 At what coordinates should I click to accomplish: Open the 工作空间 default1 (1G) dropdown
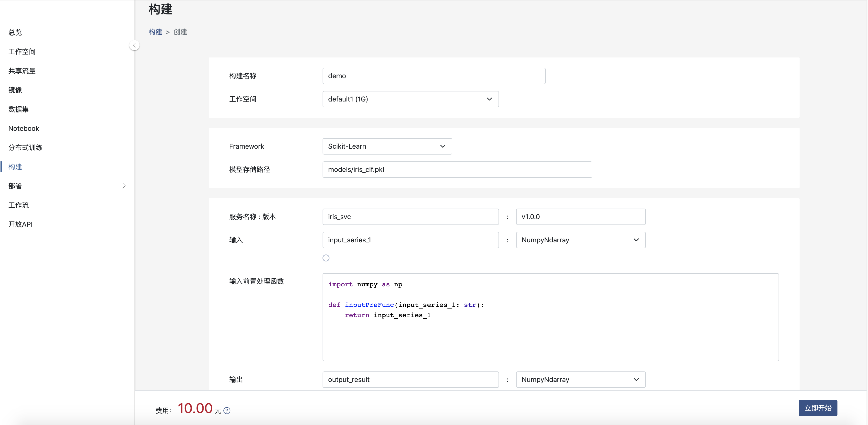pyautogui.click(x=410, y=99)
